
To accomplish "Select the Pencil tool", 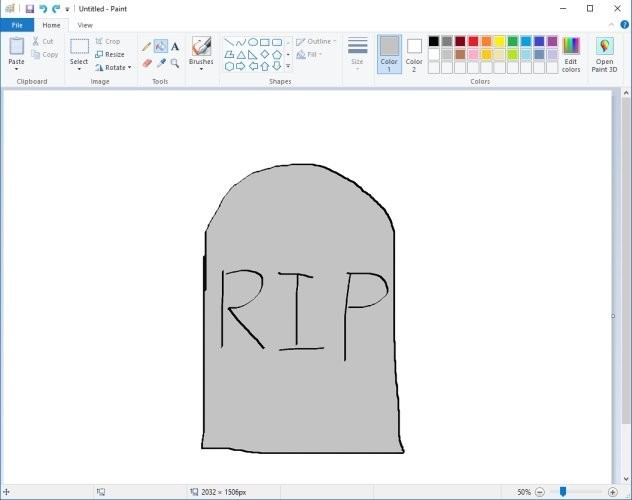I will [147, 46].
